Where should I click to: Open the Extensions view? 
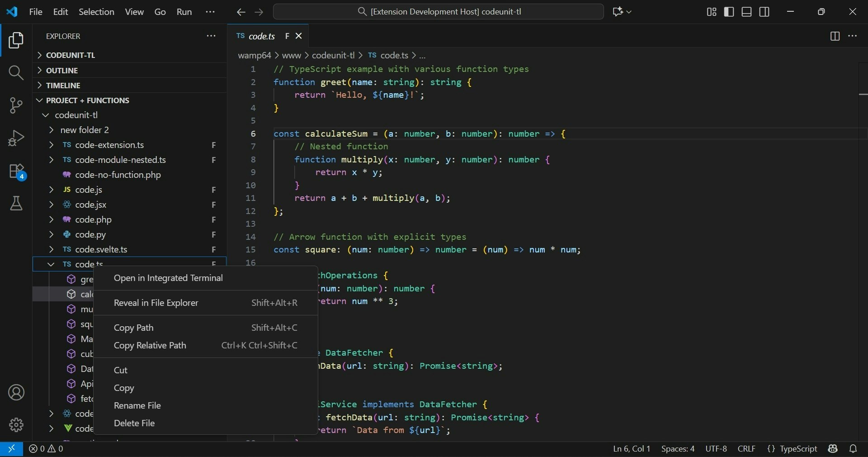[x=16, y=171]
